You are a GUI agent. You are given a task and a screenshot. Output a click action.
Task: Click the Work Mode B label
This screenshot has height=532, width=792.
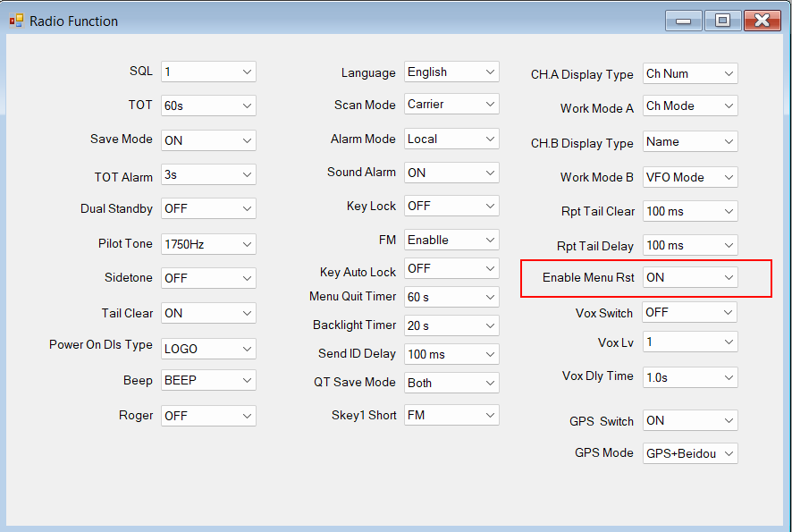596,177
